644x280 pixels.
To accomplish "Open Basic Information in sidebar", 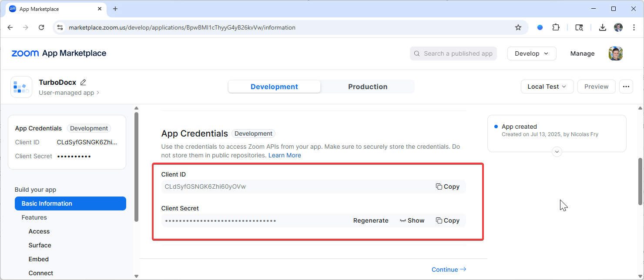I will (70, 203).
